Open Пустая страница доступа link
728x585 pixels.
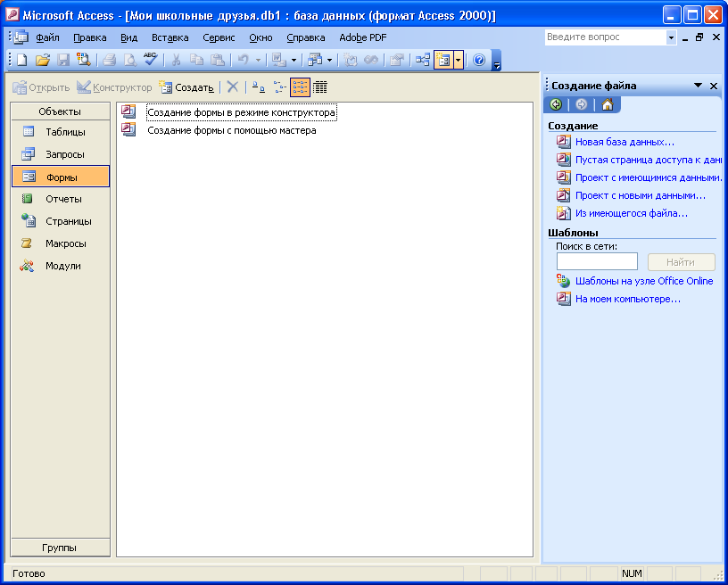point(648,160)
